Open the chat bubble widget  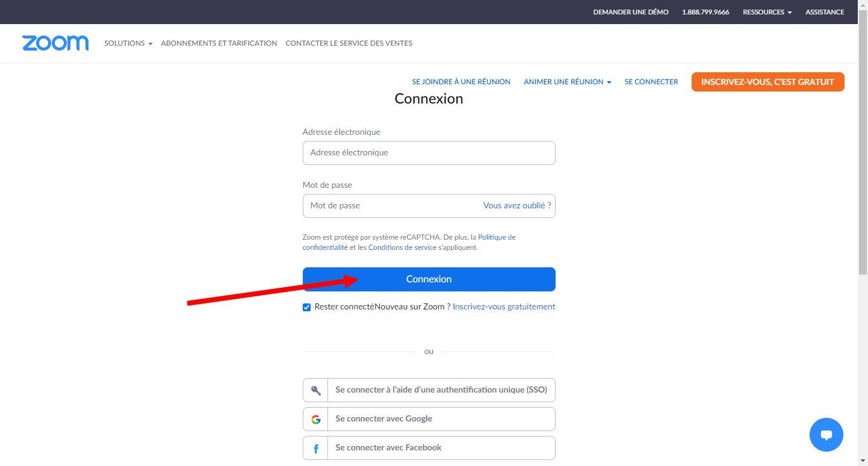click(x=826, y=435)
